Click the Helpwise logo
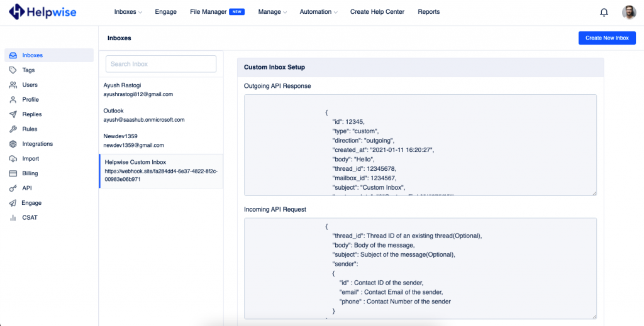 point(42,12)
